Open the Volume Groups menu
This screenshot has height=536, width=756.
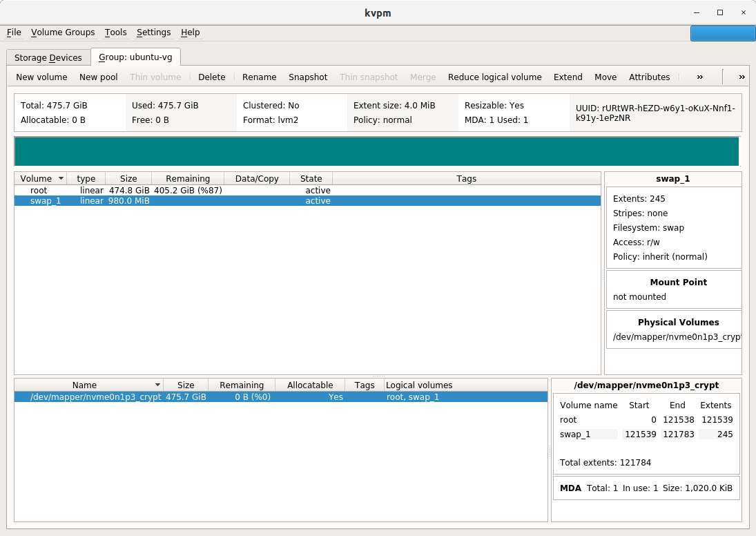(x=63, y=32)
